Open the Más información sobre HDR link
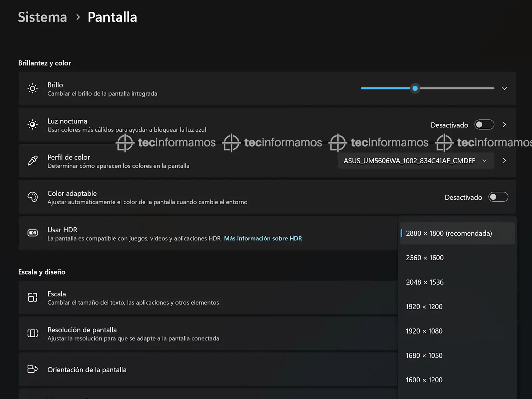 click(x=263, y=238)
